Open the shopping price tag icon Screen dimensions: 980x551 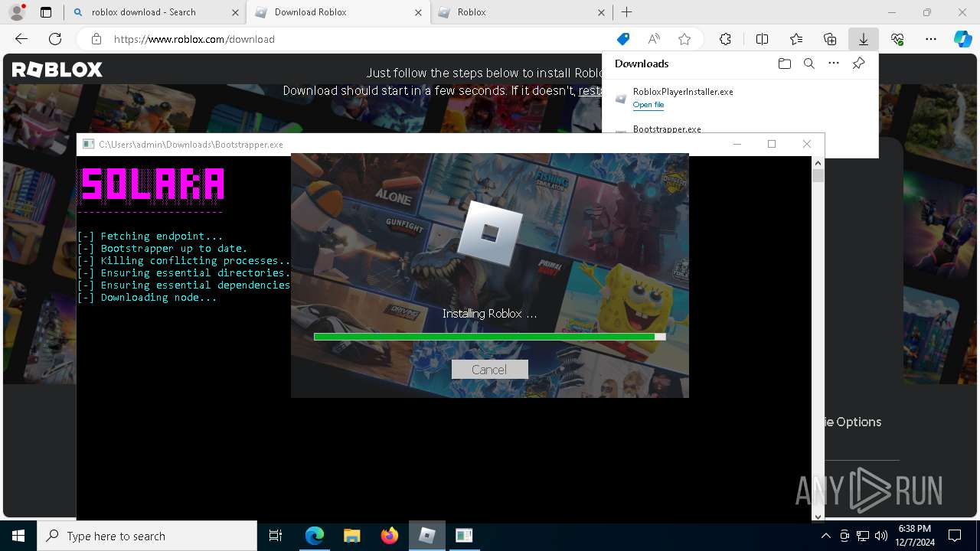tap(623, 39)
